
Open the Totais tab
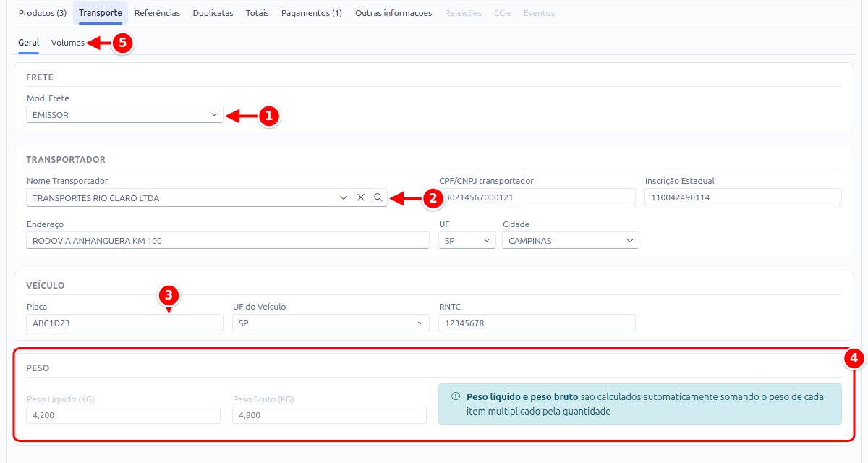257,13
